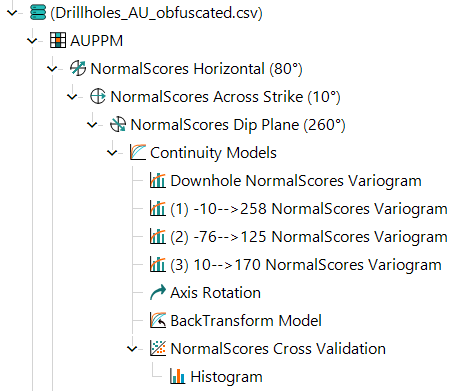Click the Continuity Models curve icon
This screenshot has height=391, width=463.
coord(138,153)
